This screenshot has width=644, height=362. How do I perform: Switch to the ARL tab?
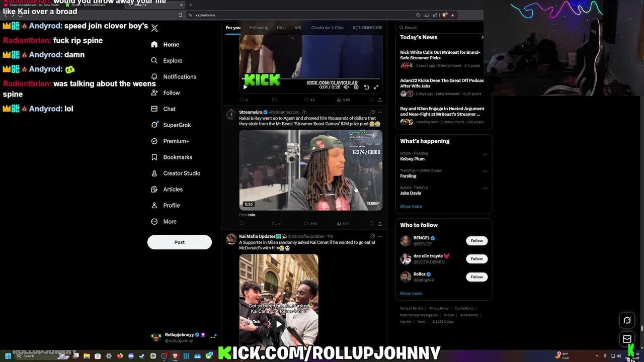coord(298,28)
